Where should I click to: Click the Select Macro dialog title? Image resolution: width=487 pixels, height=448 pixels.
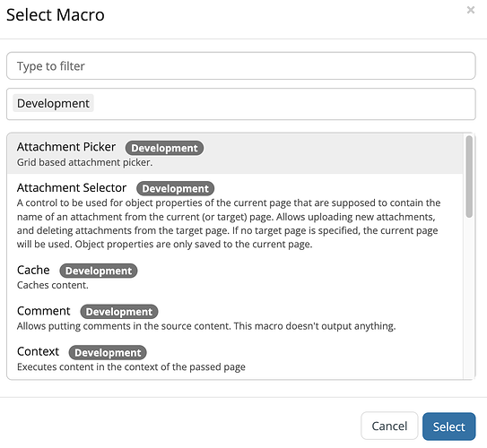click(x=56, y=15)
